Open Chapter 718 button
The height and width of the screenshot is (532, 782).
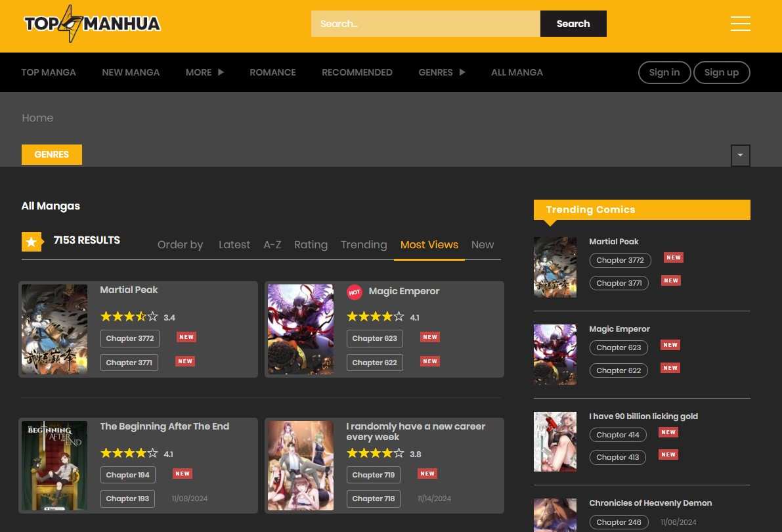click(x=374, y=499)
